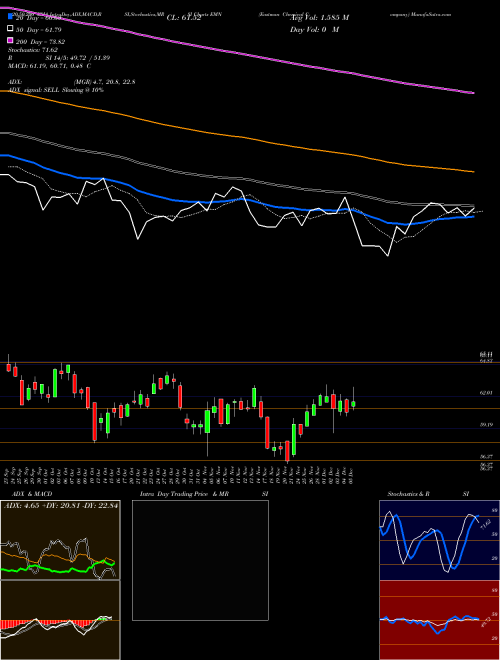Click the 'Stochastics & R' panel title
This screenshot has width=500, height=660.
coord(410,494)
